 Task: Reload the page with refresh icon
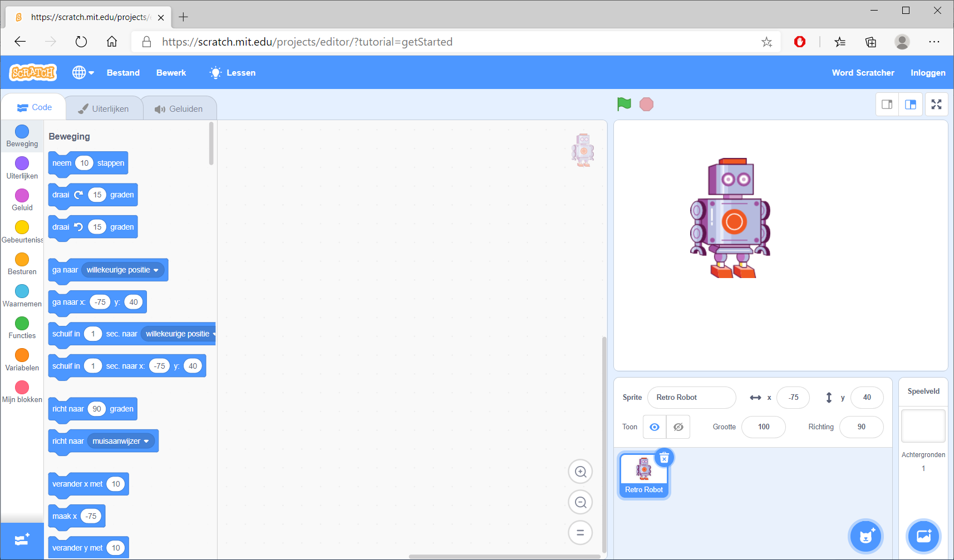coord(81,42)
